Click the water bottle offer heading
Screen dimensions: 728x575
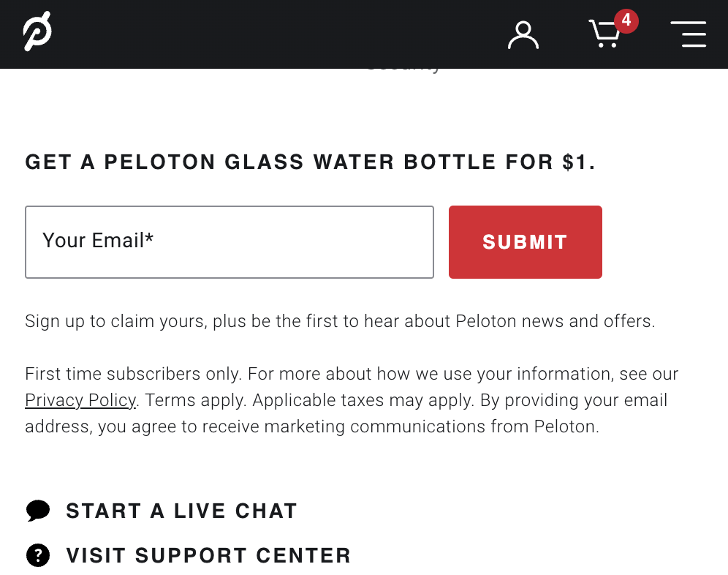click(310, 162)
